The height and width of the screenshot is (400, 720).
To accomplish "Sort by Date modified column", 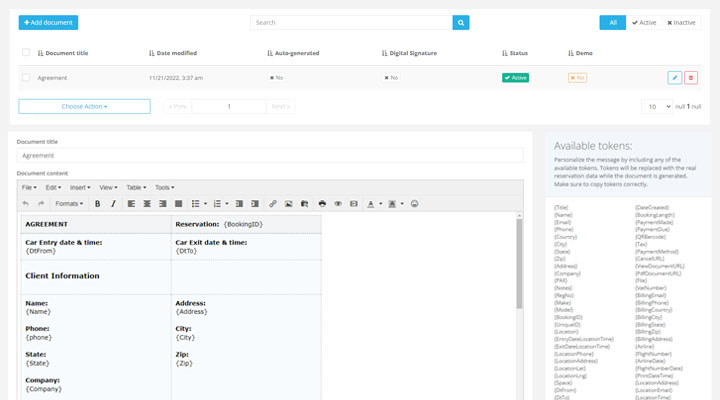I will 173,53.
